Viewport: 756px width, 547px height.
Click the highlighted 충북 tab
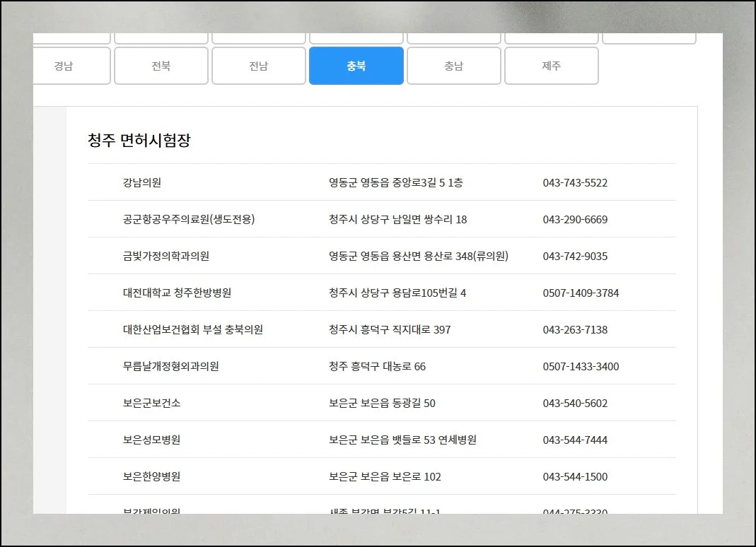pyautogui.click(x=356, y=66)
